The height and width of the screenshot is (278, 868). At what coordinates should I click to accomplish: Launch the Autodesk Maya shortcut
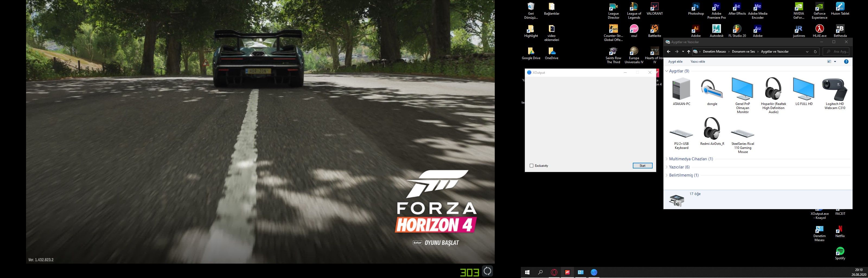(716, 31)
